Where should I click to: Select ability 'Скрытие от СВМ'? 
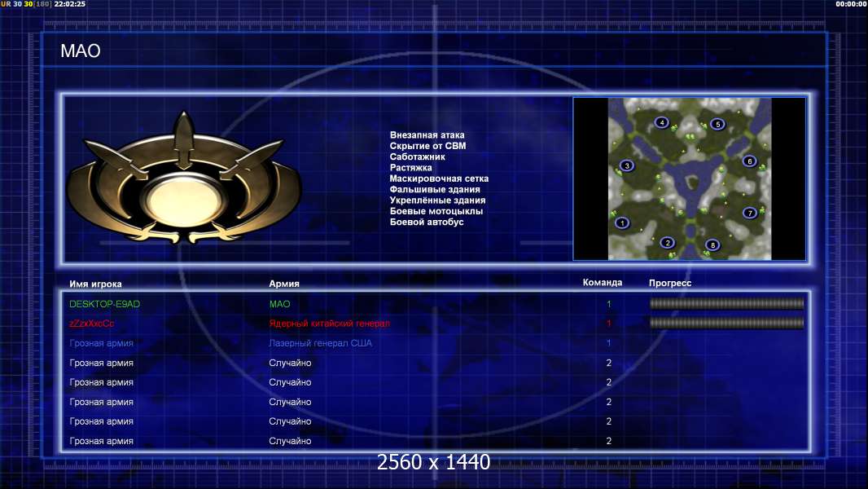tap(427, 146)
